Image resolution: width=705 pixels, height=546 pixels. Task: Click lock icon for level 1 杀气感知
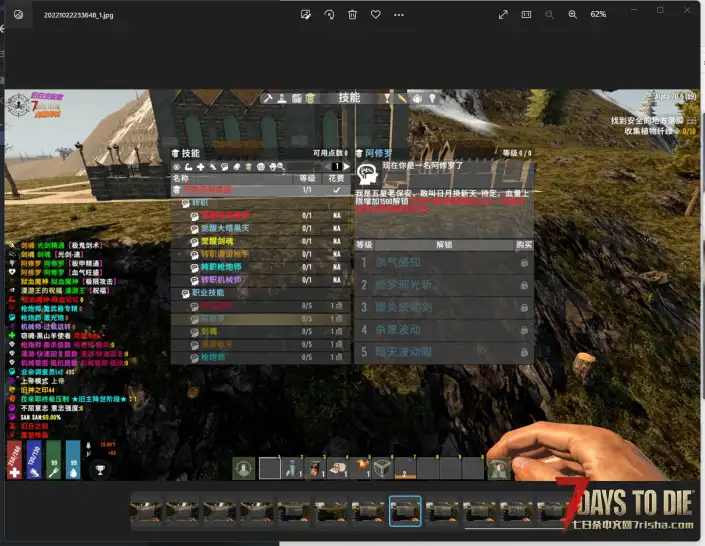click(524, 263)
